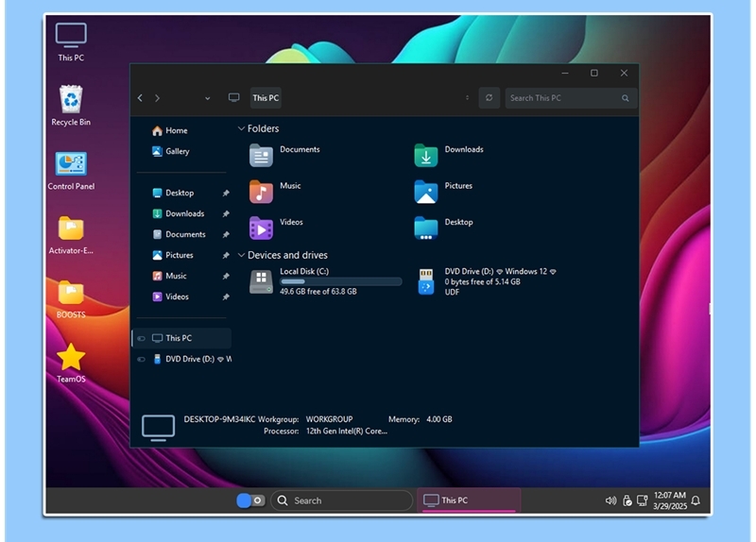Unpin Pictures from quick access
Image resolution: width=756 pixels, height=542 pixels.
click(226, 255)
